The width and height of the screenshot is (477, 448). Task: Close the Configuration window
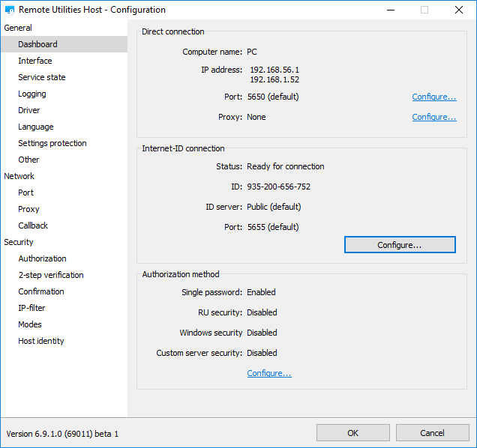coord(459,10)
